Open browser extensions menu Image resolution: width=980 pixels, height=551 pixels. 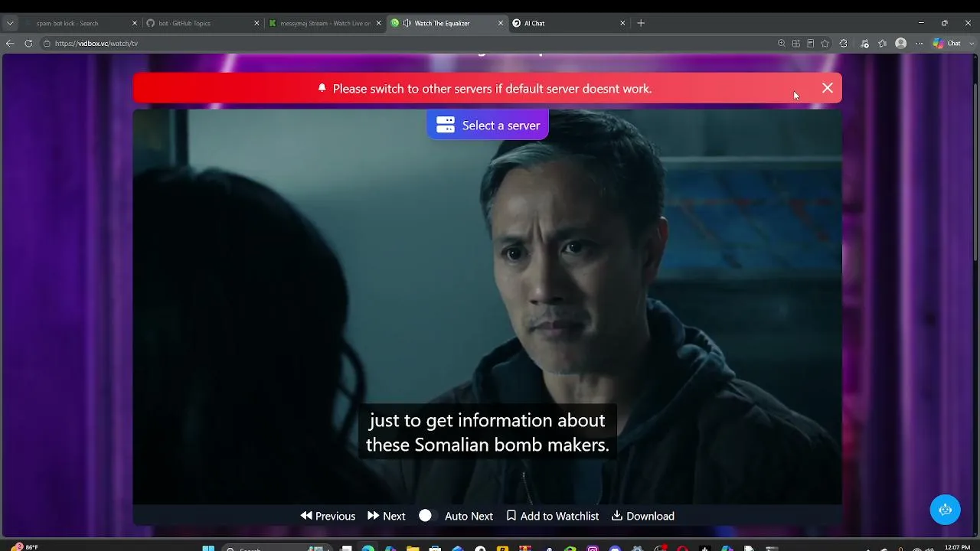pyautogui.click(x=844, y=44)
